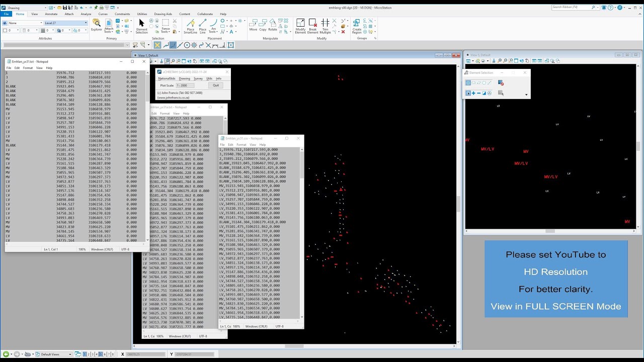Open NationalStds menu in uCHEETAH dialog
Image resolution: width=644 pixels, height=362 pixels.
point(167,78)
